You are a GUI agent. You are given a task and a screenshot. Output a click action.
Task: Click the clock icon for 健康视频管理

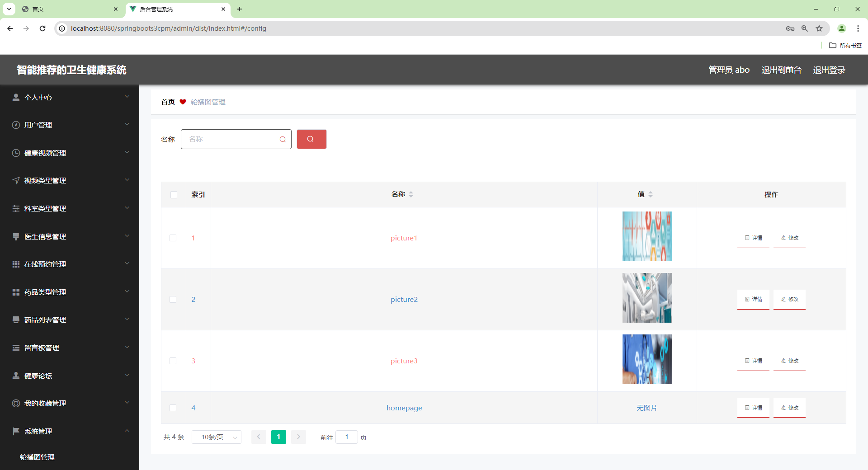tap(16, 153)
